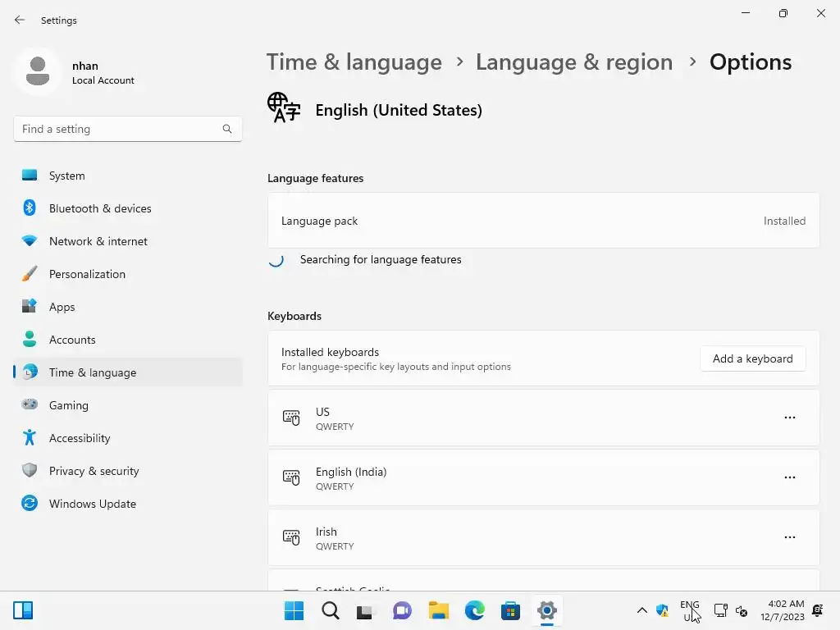
Task: Select the Language pack row
Action: click(543, 221)
